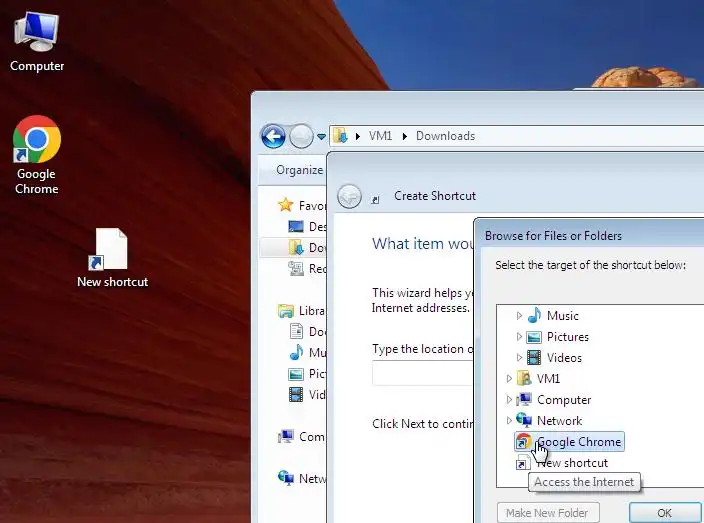Confirm with the OK button
Image resolution: width=704 pixels, height=523 pixels.
click(x=664, y=513)
